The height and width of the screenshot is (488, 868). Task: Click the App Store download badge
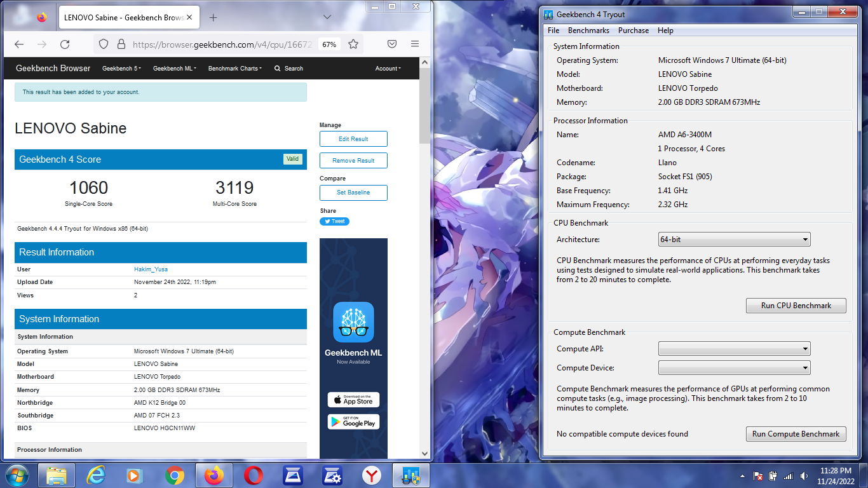click(353, 400)
